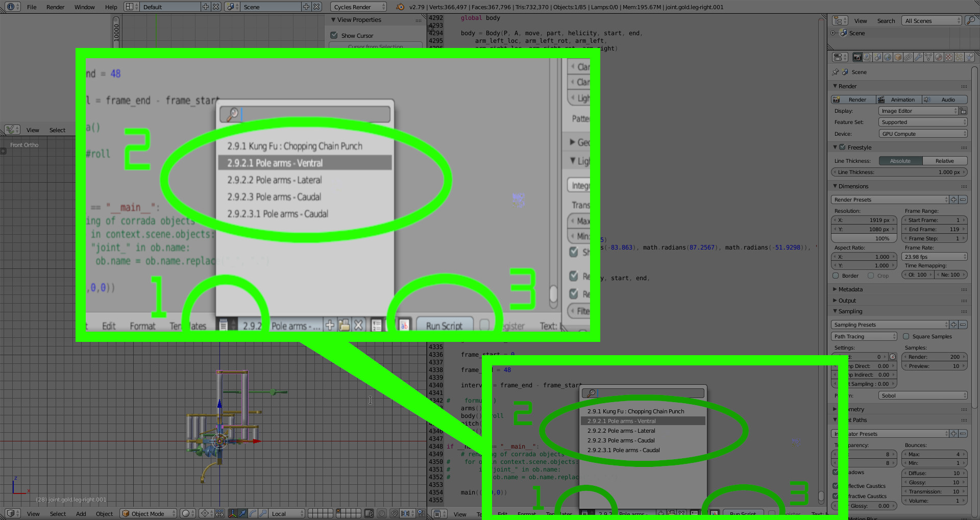Open the Window menu
Viewport: 980px width, 520px height.
pos(84,7)
